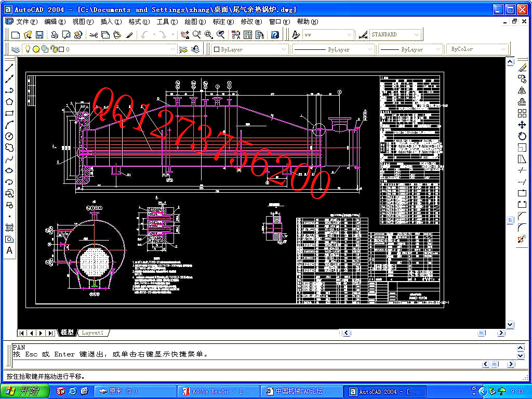The image size is (532, 399).
Task: Toggle the layer 0 on/off lightbulb
Action: (28, 49)
